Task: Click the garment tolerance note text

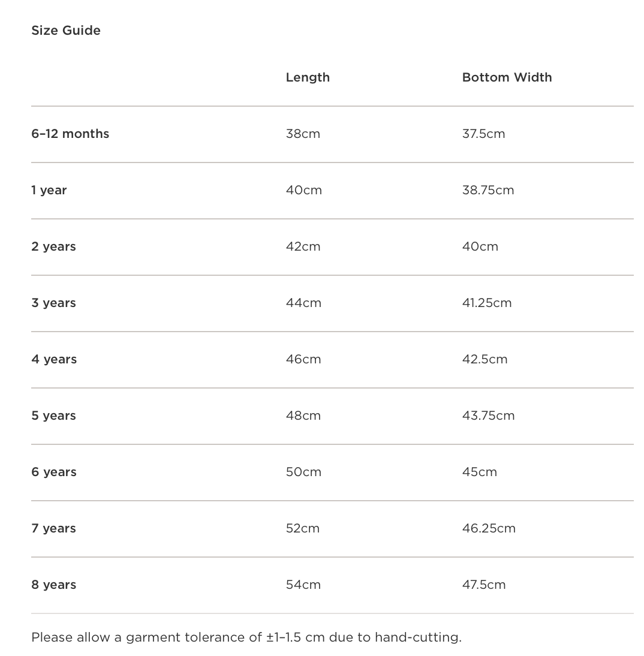Action: click(x=246, y=637)
